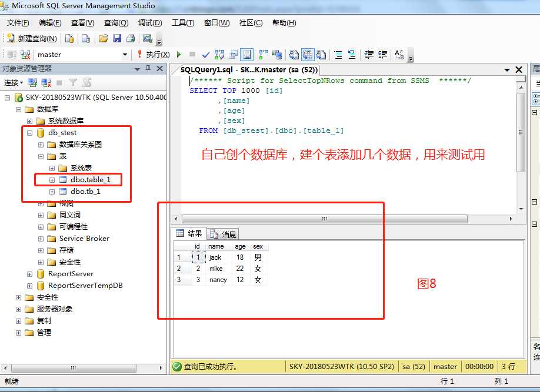This screenshot has height=392, width=540.
Task: Click Specify Template Parameter Values icon
Action: point(399,55)
